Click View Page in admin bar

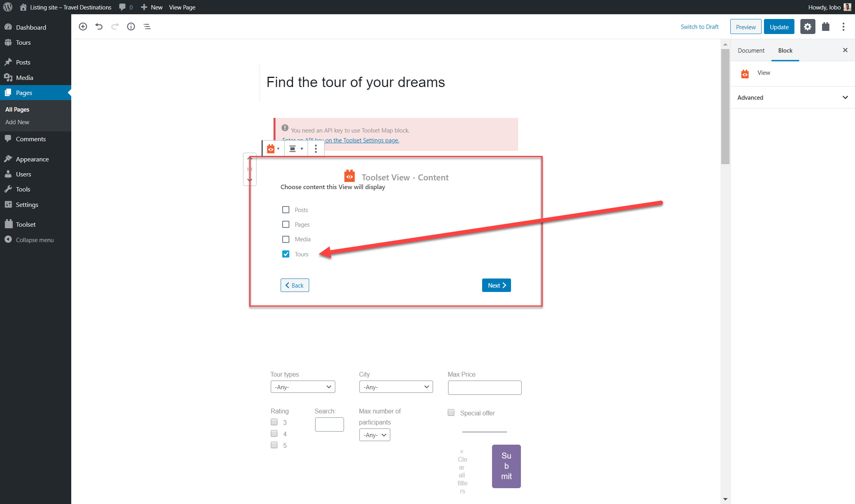[x=182, y=7]
